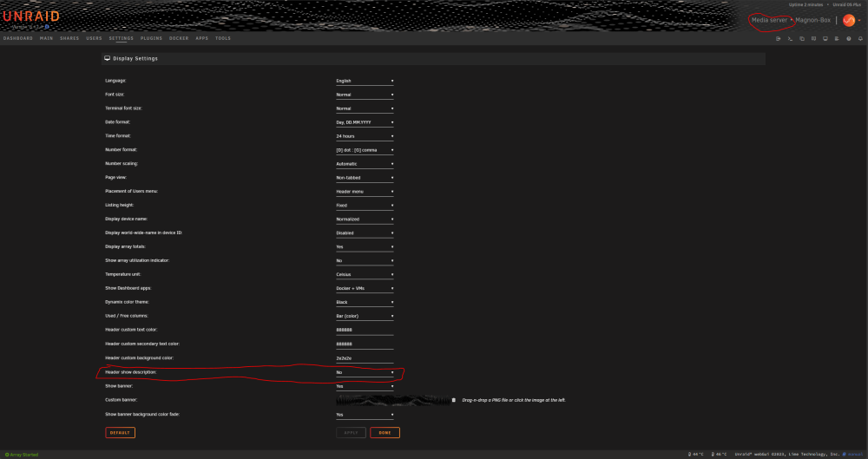
Task: Click the Magnon-Box server name
Action: [813, 20]
